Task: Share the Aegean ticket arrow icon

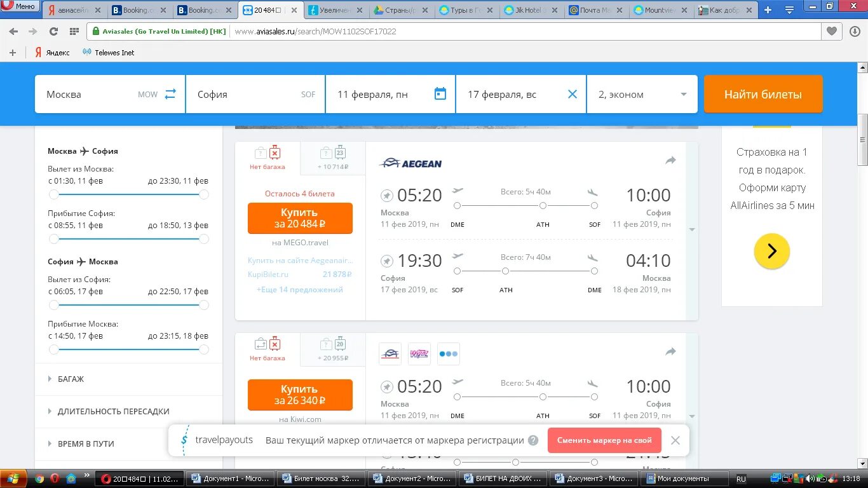Action: coord(670,161)
